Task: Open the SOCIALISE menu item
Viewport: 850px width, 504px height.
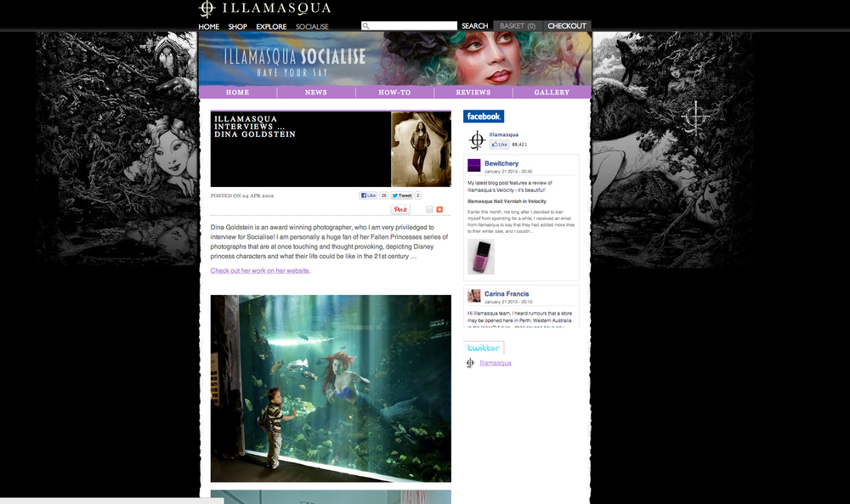Action: point(312,26)
